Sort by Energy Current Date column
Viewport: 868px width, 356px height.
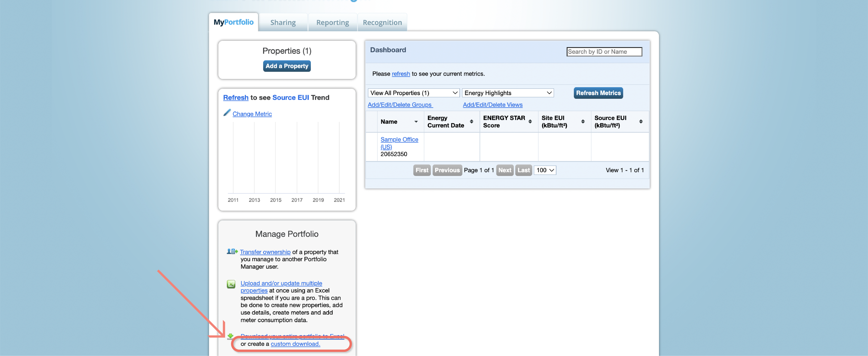(x=471, y=122)
